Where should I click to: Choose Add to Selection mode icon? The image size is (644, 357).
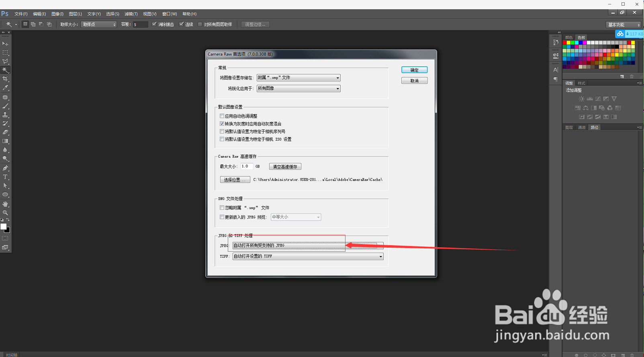point(33,24)
